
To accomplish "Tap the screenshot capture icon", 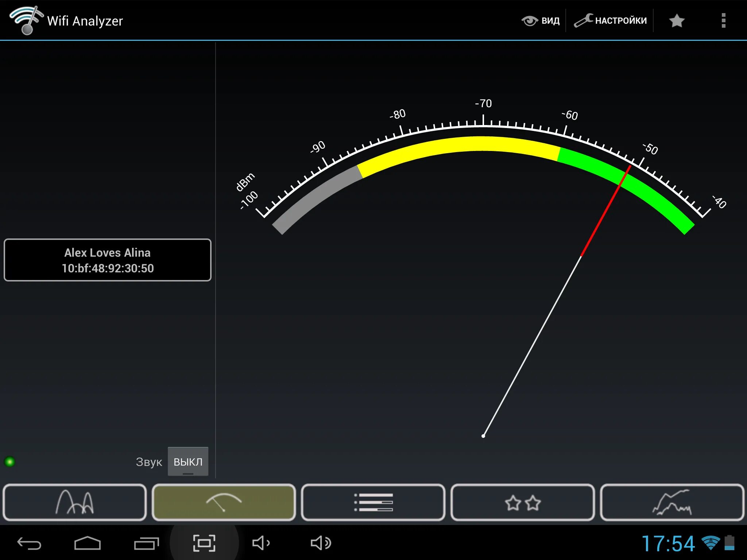I will [204, 543].
